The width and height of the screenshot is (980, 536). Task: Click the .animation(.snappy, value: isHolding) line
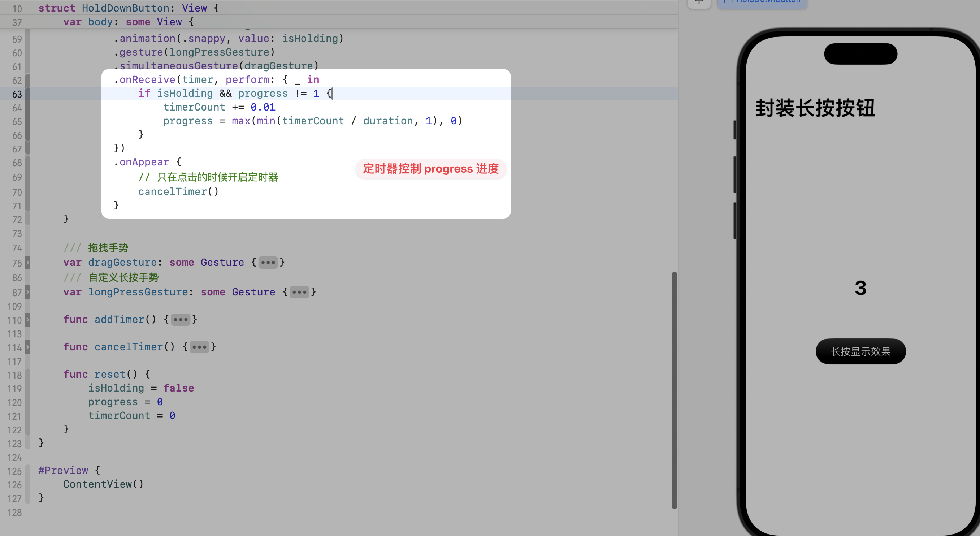click(x=229, y=38)
